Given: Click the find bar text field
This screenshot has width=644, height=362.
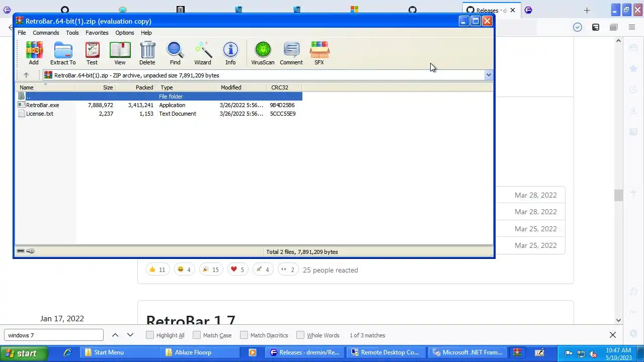Looking at the screenshot, I should 54,335.
